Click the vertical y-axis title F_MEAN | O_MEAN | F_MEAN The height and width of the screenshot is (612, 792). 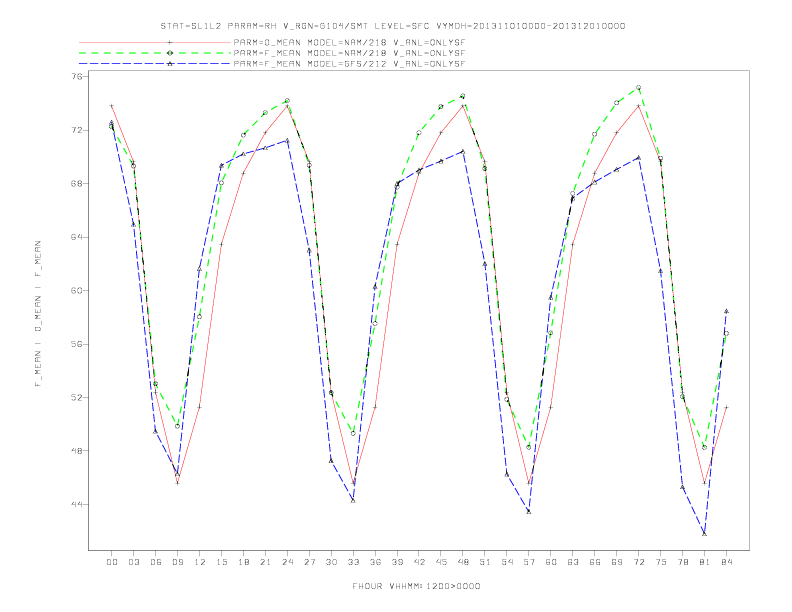click(x=38, y=314)
